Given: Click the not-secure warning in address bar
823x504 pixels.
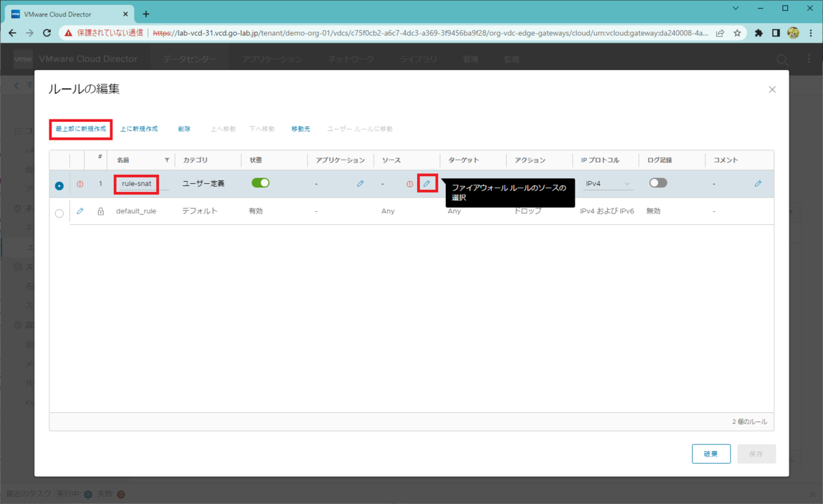Looking at the screenshot, I should tap(105, 32).
